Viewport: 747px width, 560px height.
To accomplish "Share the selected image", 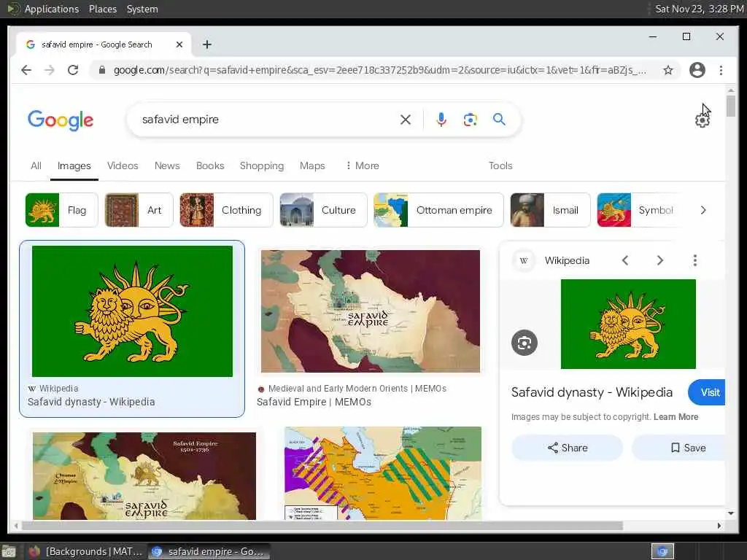I will pos(567,448).
